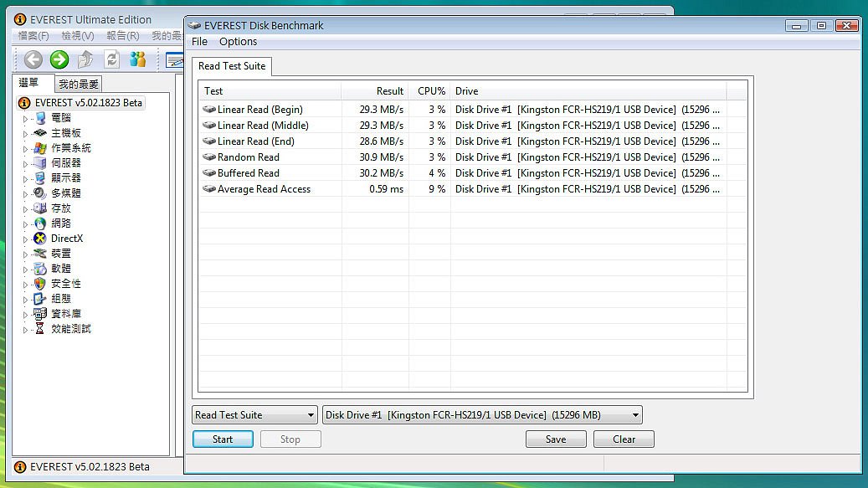Viewport: 868px width, 488px height.
Task: Select the 軟體 software icon
Action: point(40,269)
